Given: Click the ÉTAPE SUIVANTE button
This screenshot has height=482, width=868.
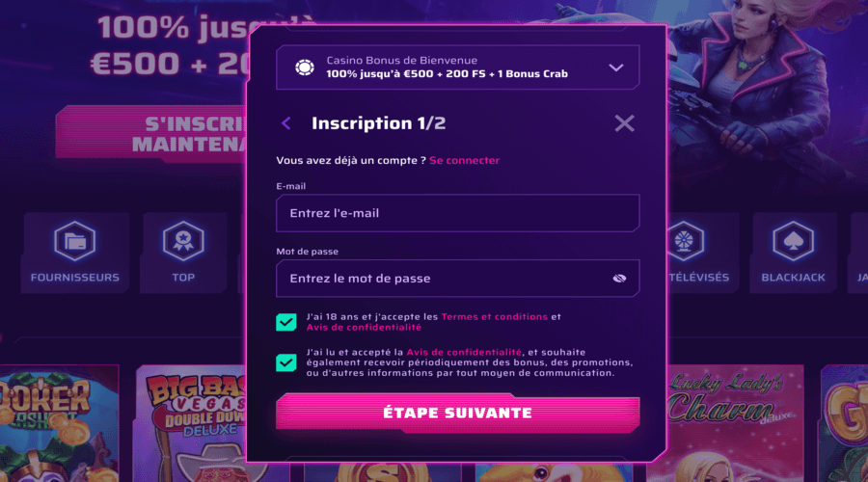Looking at the screenshot, I should [x=458, y=413].
